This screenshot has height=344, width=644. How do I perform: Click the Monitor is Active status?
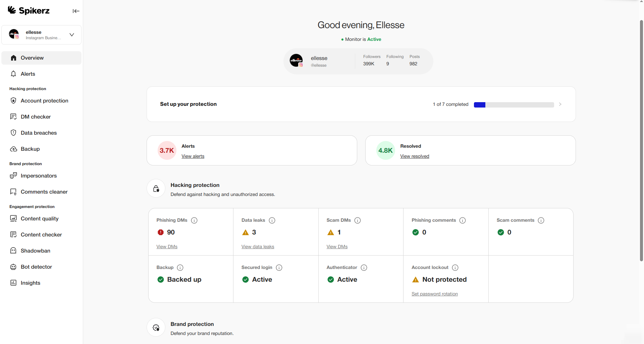click(361, 40)
